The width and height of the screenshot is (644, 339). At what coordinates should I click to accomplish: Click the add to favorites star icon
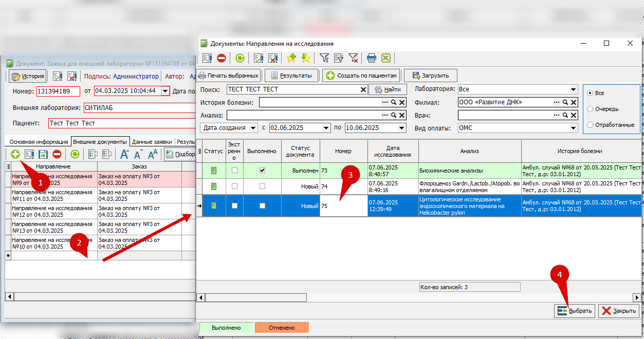(x=291, y=58)
